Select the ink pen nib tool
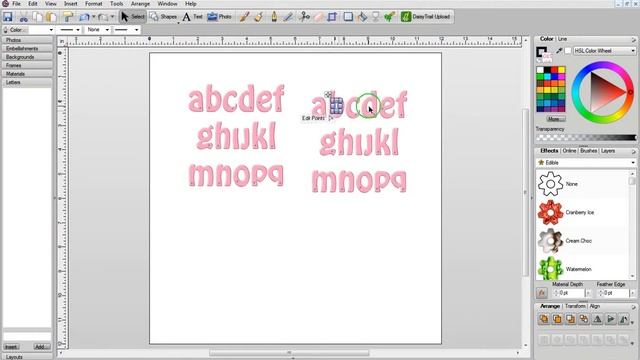 274,17
